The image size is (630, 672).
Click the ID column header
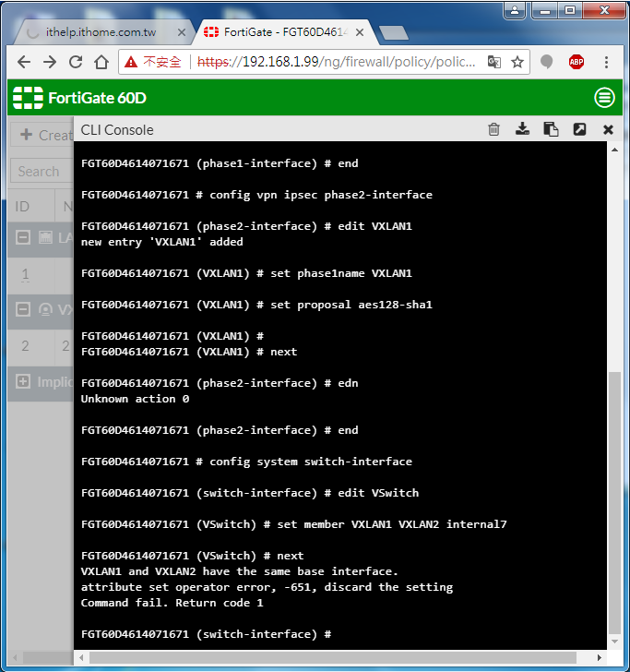22,207
